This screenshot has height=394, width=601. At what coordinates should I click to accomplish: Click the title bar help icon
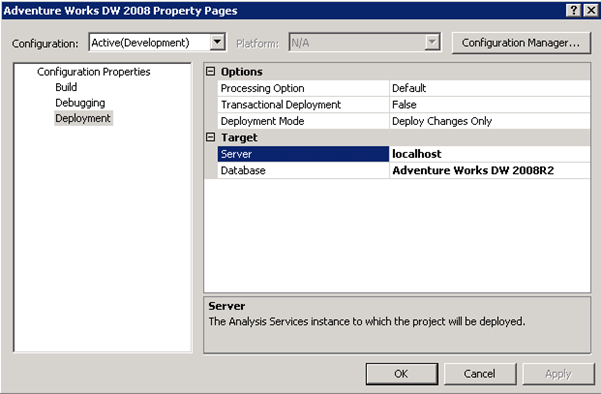click(x=573, y=10)
